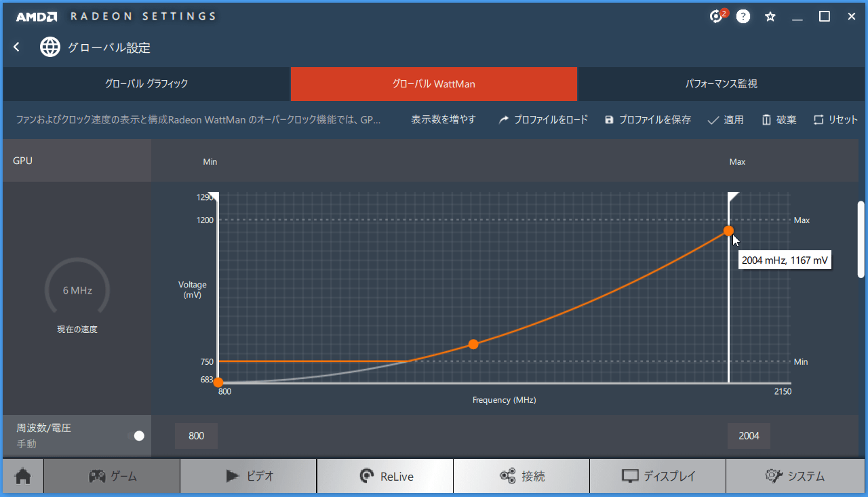The width and height of the screenshot is (868, 497).
Task: Switch to the グローバル グラフィック tab
Action: pos(146,84)
